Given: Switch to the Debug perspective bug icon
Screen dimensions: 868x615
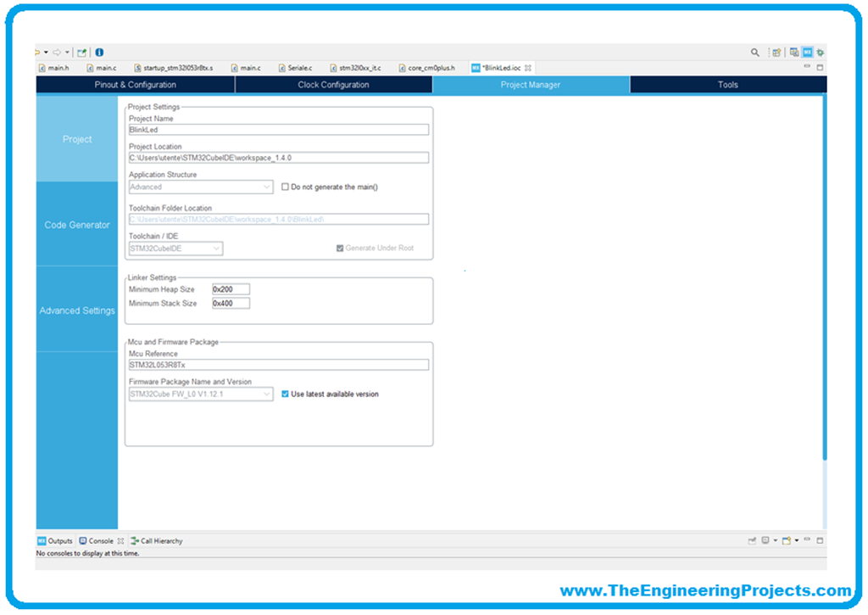Looking at the screenshot, I should (x=821, y=52).
